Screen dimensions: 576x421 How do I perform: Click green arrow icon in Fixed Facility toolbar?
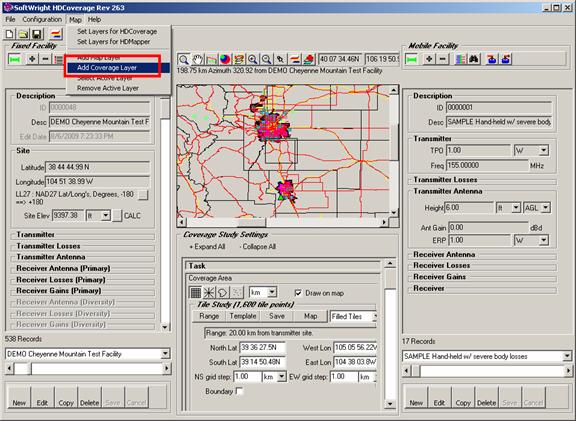click(15, 59)
